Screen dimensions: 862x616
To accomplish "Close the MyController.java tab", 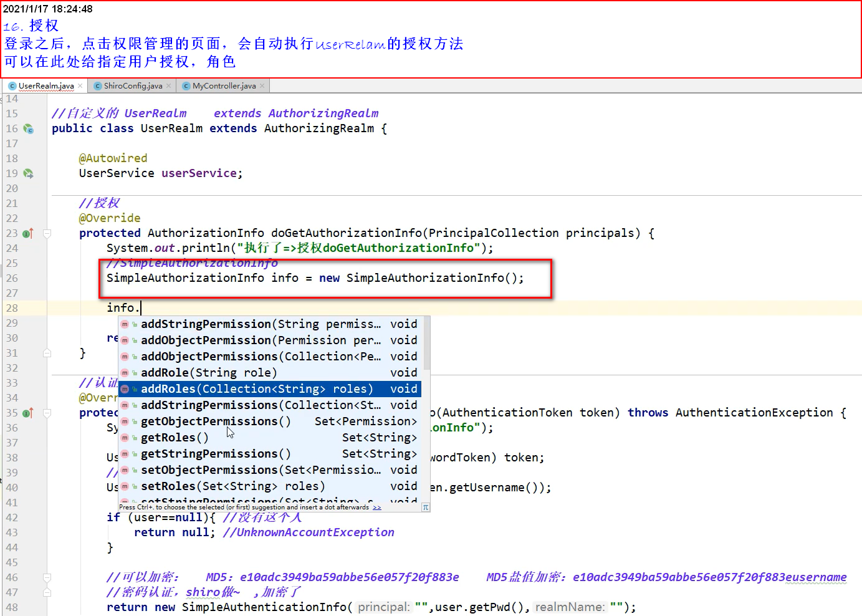I will point(262,86).
